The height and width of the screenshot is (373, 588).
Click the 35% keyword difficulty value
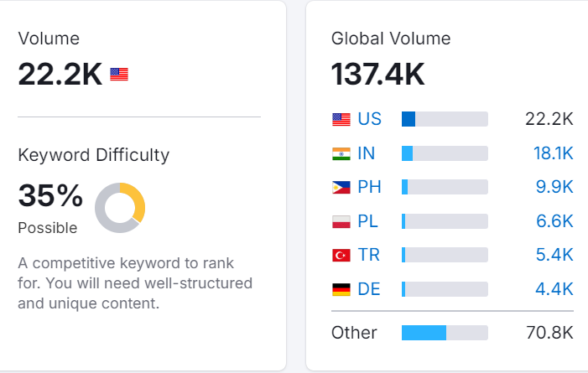tap(50, 196)
